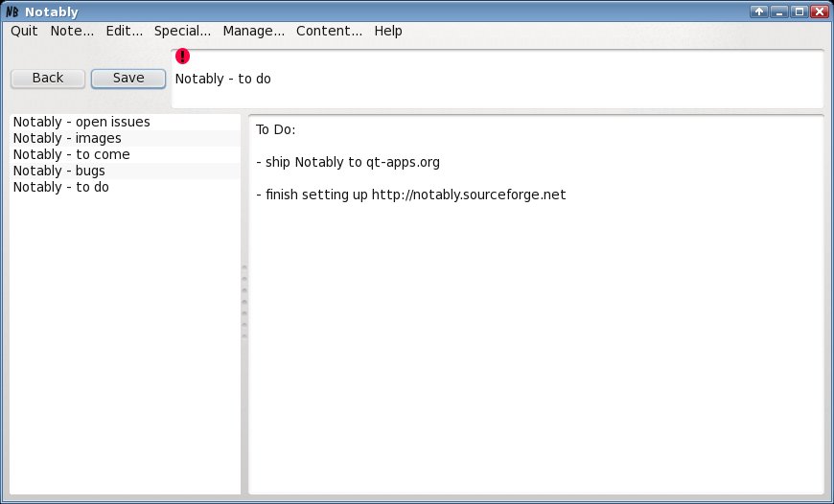Close the Notably window

[x=819, y=11]
